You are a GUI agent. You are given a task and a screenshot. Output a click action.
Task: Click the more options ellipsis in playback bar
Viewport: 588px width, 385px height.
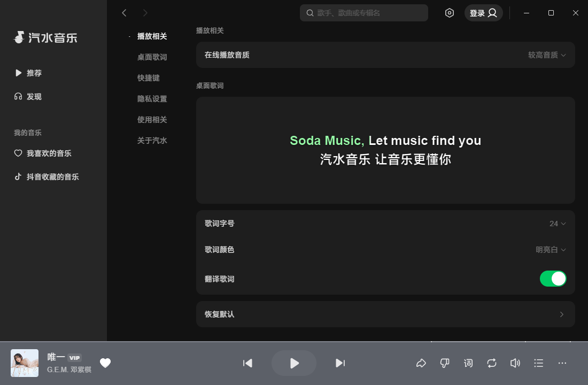(x=562, y=363)
